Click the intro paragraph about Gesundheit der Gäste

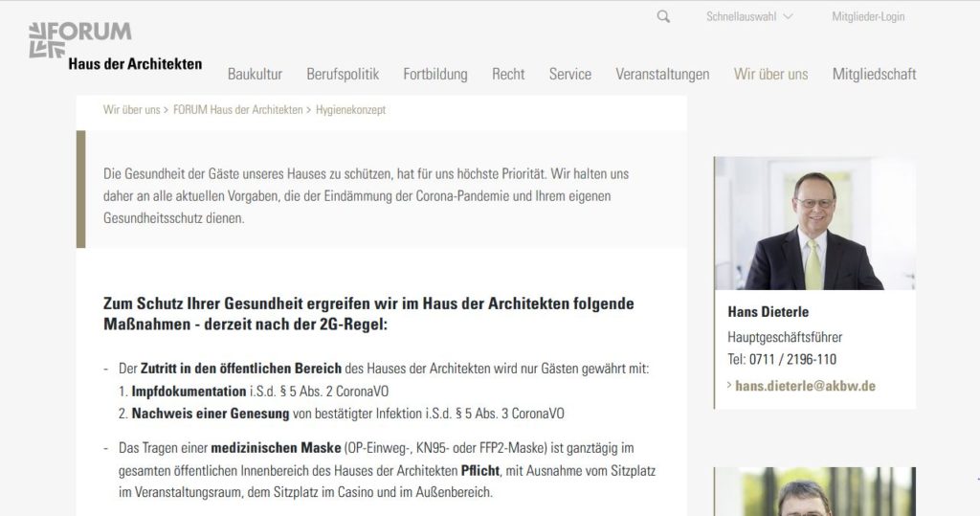pyautogui.click(x=367, y=195)
